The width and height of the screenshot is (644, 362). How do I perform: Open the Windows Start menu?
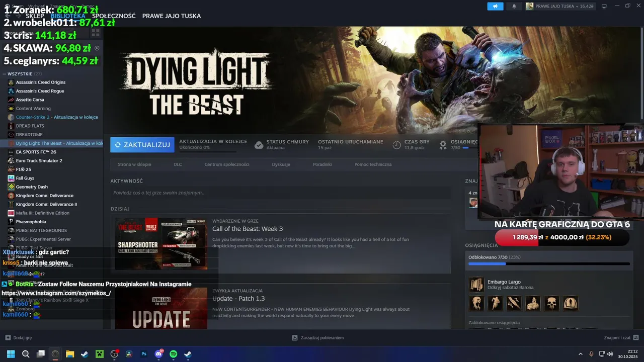(11, 354)
